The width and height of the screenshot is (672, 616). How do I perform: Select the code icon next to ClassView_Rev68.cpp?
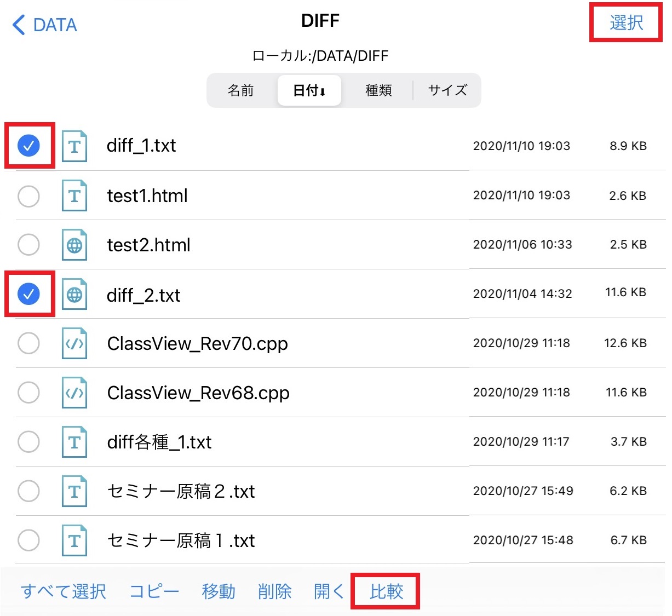coord(75,393)
